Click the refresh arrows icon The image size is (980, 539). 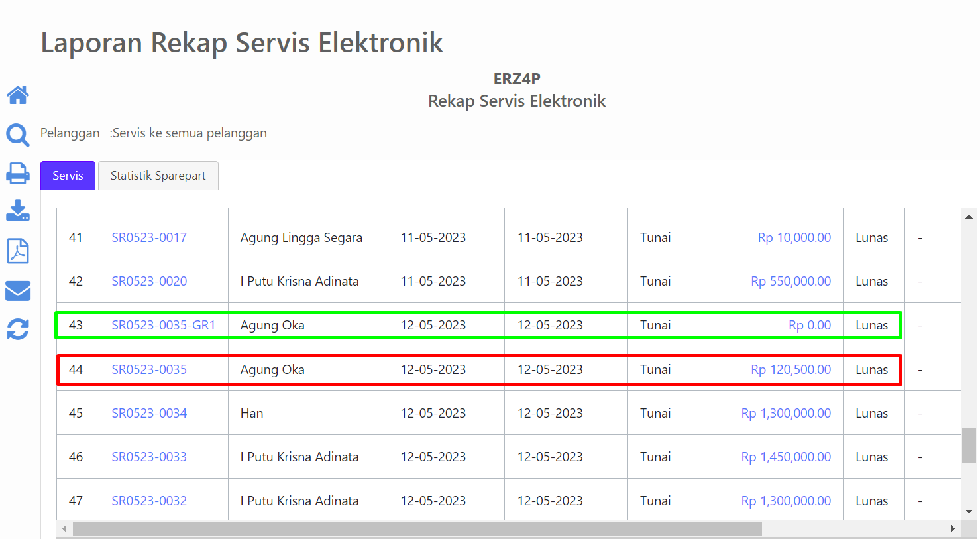[x=18, y=329]
